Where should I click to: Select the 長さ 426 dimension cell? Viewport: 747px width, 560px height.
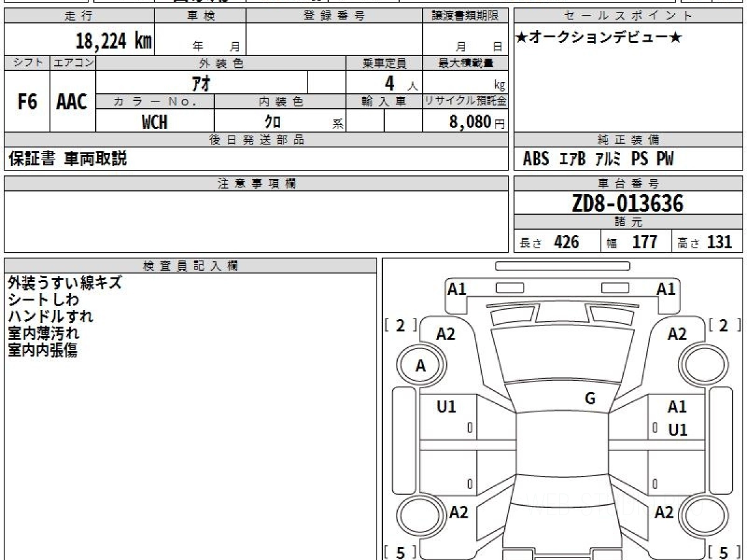pos(557,242)
